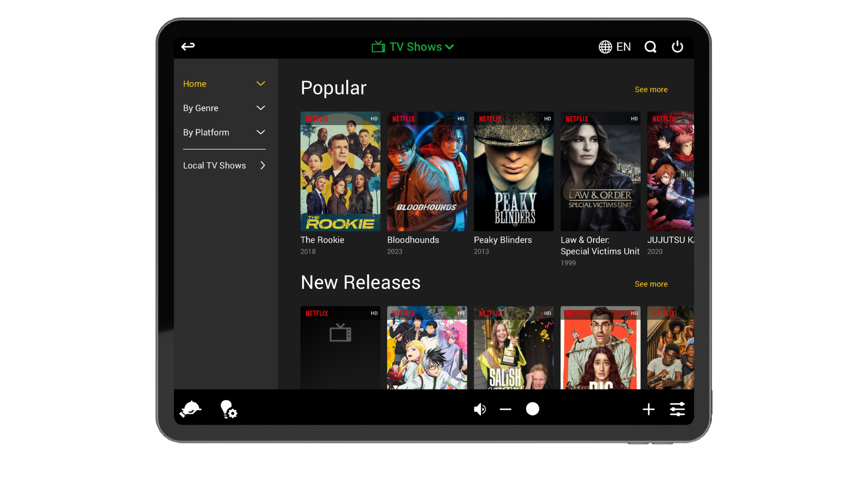Viewport: 868px width, 488px height.
Task: Open Law & Order SVU poster
Action: [x=600, y=171]
